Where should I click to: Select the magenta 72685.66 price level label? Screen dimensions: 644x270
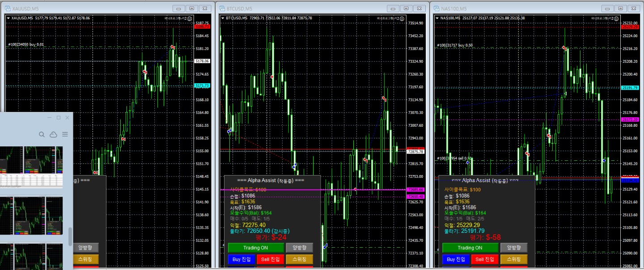click(415, 190)
